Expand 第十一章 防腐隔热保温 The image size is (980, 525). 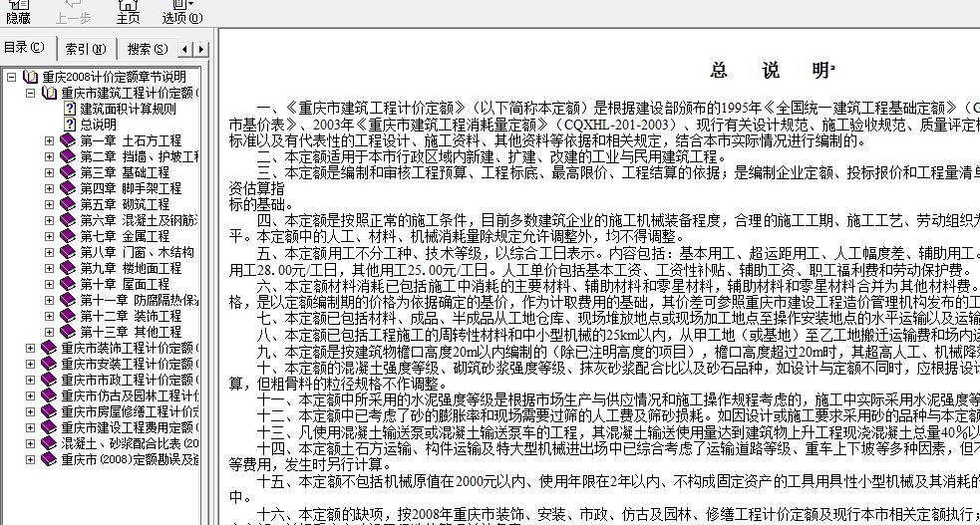[49, 300]
